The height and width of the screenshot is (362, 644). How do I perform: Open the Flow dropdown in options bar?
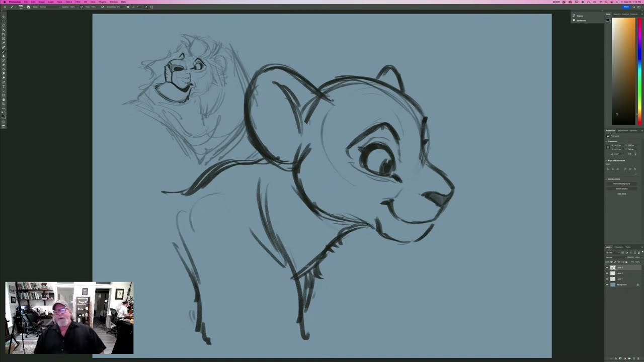point(98,7)
